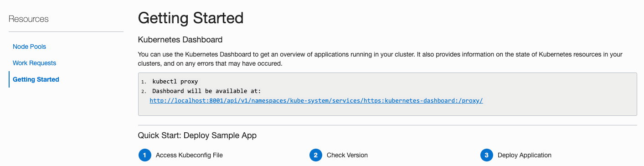Click the Kubernetes Dashboard subheading
Image resolution: width=644 pixels, height=166 pixels.
coord(180,40)
